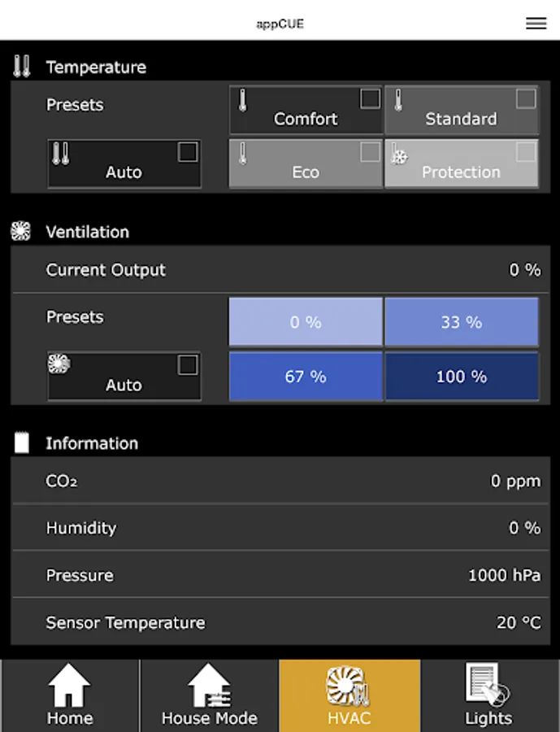The height and width of the screenshot is (732, 560).
Task: Click the Temperature section thermometer icon
Action: [21, 67]
